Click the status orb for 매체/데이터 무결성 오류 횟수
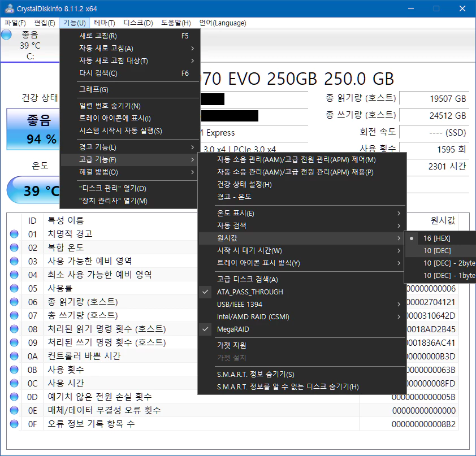Viewport: 476px width, 456px height. pos(14,410)
